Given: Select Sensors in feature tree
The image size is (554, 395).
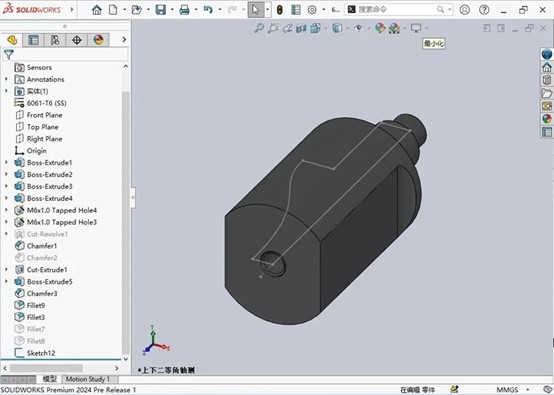Looking at the screenshot, I should pos(39,67).
